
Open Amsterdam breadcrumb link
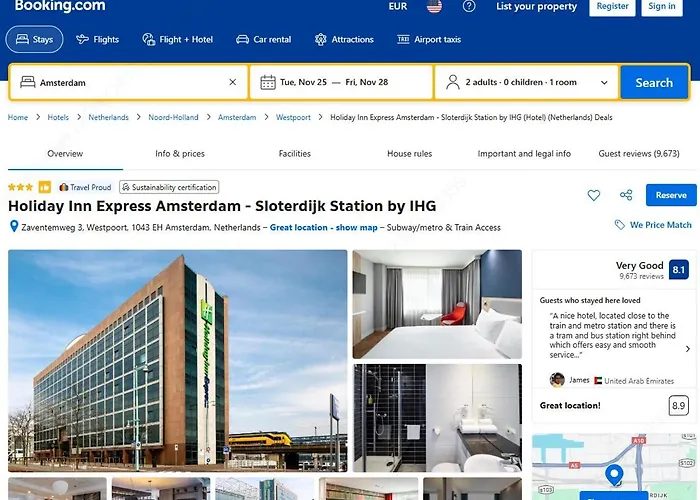237,117
